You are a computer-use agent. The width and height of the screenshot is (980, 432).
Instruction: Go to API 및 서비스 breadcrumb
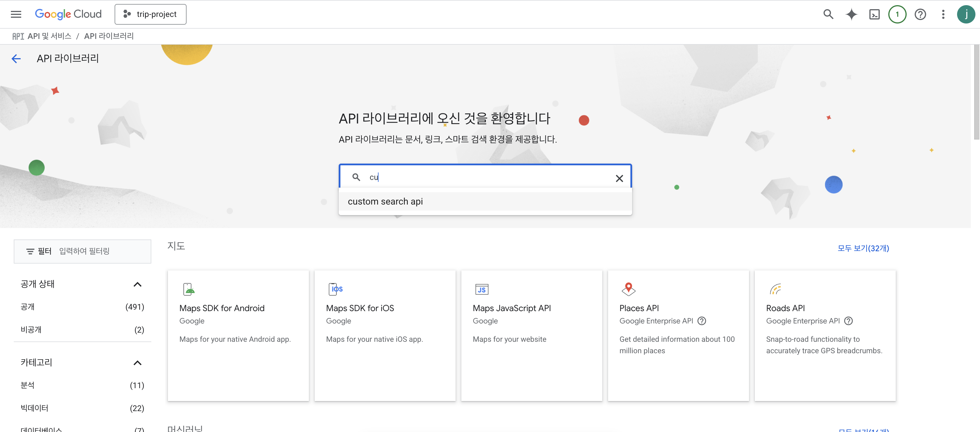49,36
